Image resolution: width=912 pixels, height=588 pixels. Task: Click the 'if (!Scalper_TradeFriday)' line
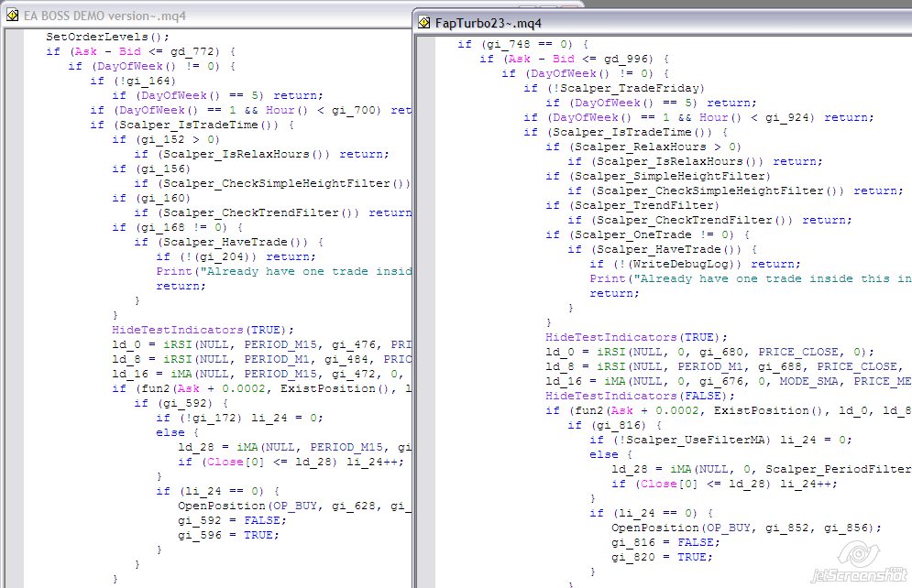[614, 88]
